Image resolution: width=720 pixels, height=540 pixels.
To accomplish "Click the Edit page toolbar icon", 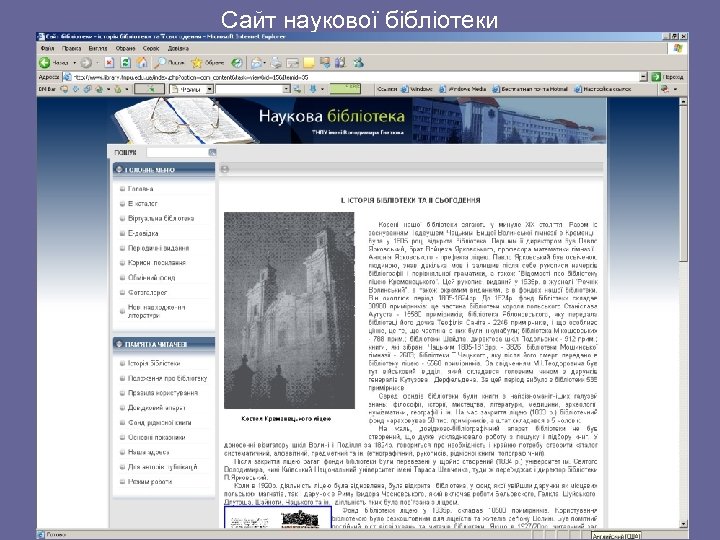I will pos(292,62).
